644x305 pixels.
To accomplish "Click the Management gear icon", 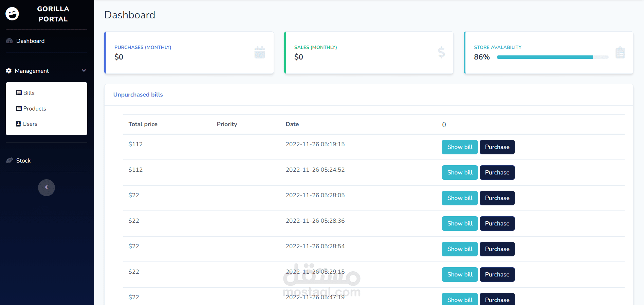I will pyautogui.click(x=9, y=71).
